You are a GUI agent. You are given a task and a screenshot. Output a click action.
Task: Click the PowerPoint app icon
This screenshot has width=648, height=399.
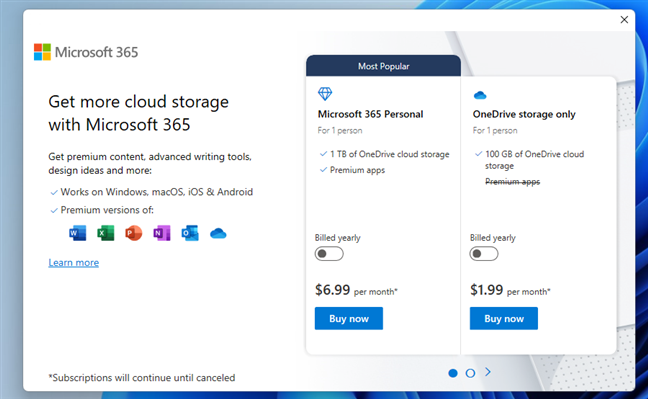(x=133, y=233)
